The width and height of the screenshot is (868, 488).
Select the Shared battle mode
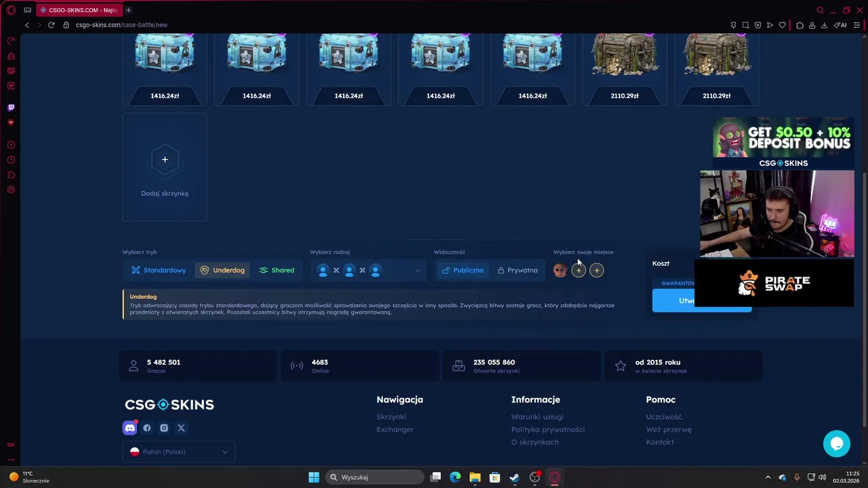(x=276, y=270)
